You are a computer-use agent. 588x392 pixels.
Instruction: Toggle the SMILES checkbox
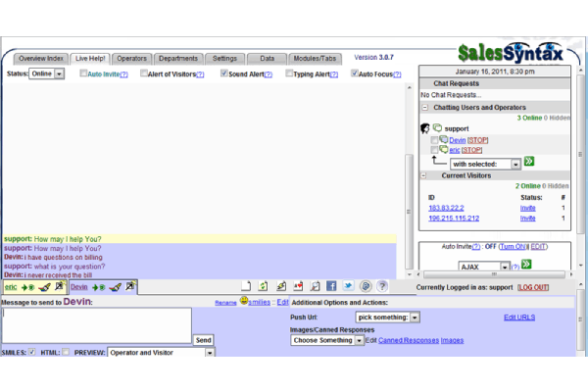pyautogui.click(x=32, y=352)
